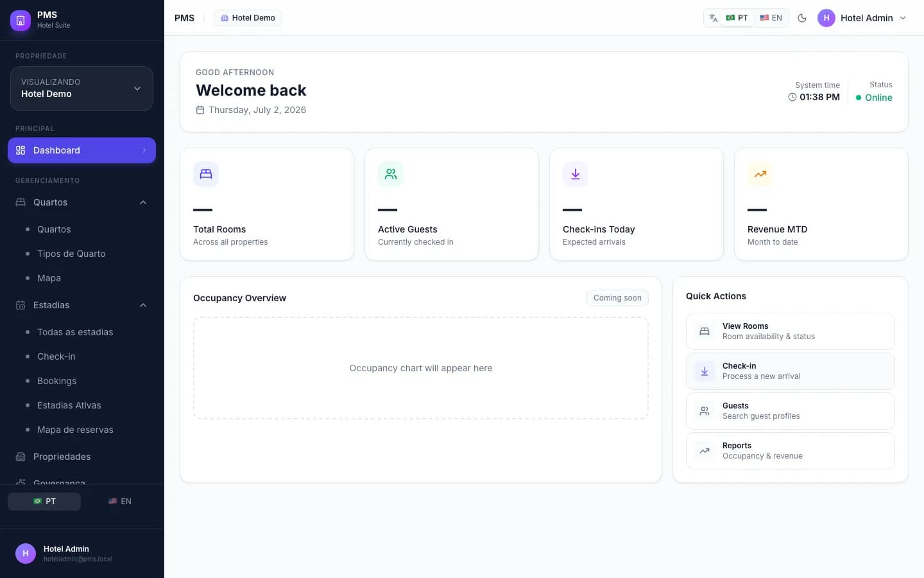Click the chart icon in Reports quick action
The image size is (924, 578).
tap(705, 451)
